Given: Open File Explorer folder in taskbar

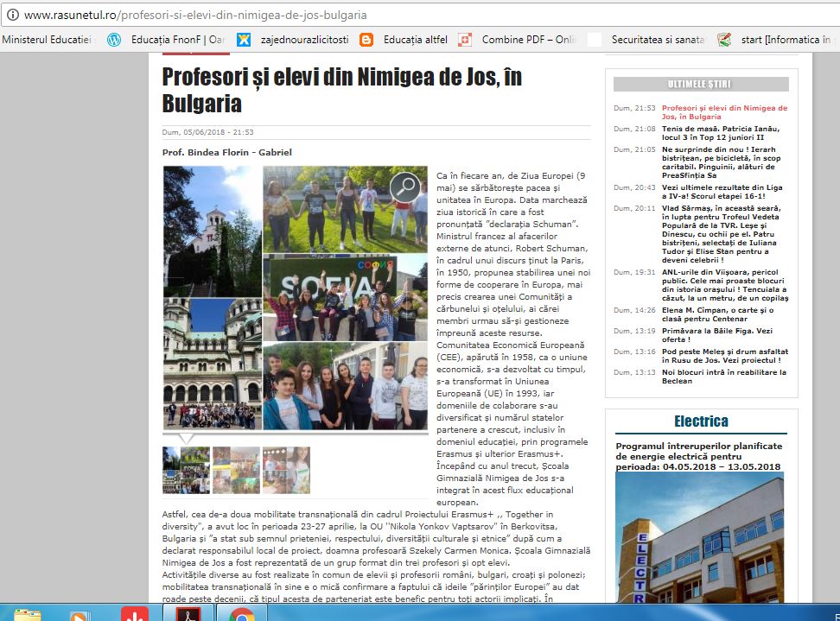Looking at the screenshot, I should pos(28,614).
